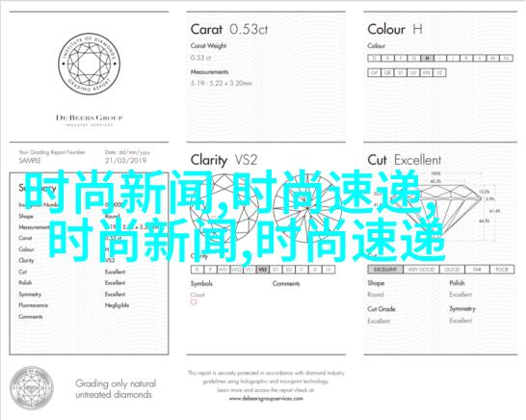Choose the EXCELLENT cut grade box
The width and height of the screenshot is (526, 420).
point(385,270)
